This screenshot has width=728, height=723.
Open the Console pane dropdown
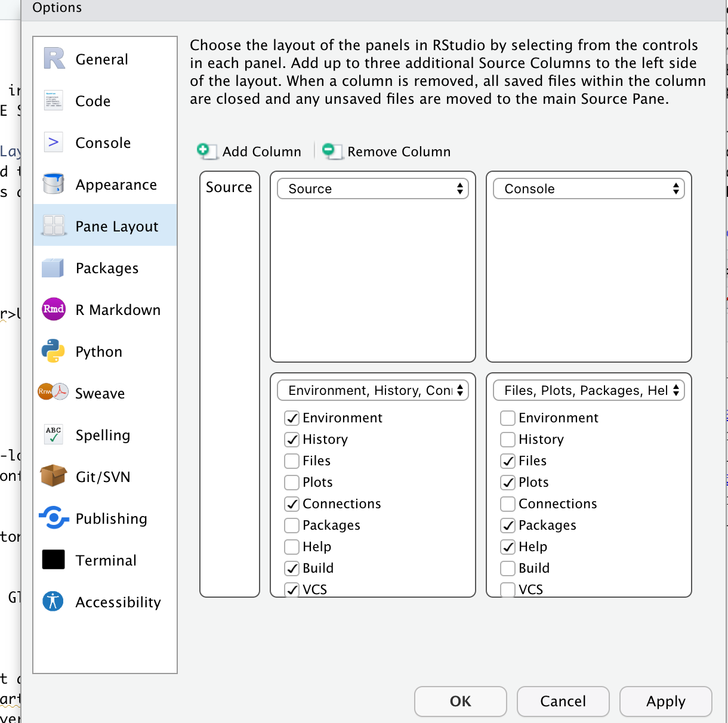coord(589,189)
